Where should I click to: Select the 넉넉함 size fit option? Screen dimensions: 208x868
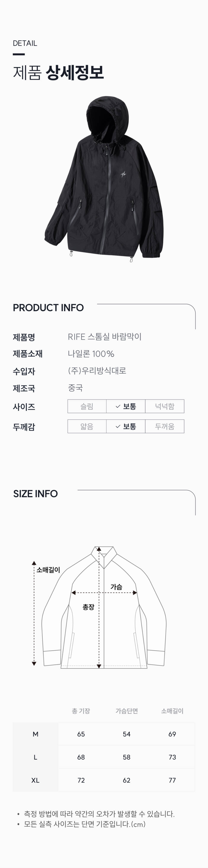coord(165,406)
